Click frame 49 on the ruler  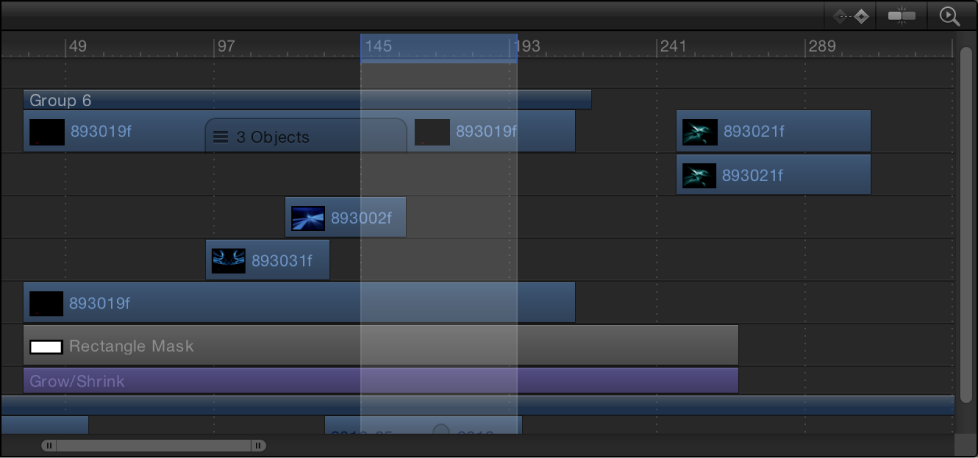(78, 46)
